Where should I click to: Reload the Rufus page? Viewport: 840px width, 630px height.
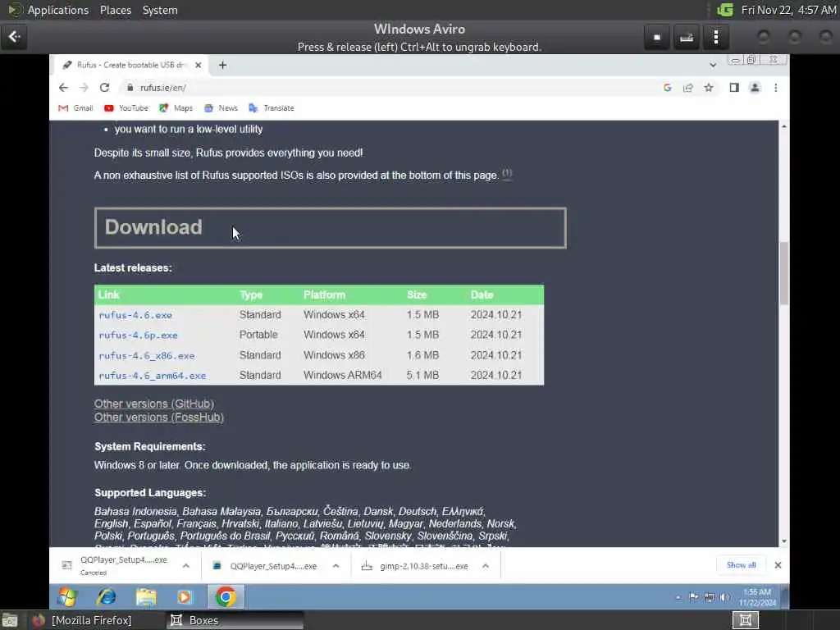pyautogui.click(x=104, y=87)
